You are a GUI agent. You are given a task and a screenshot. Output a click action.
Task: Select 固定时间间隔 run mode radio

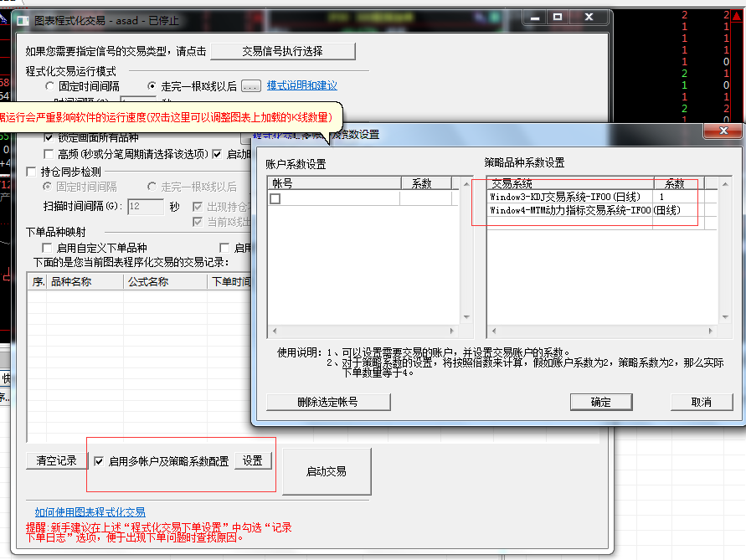tap(50, 85)
